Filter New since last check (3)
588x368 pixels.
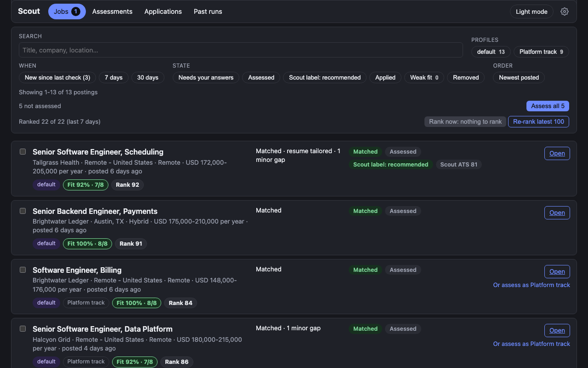tap(57, 78)
